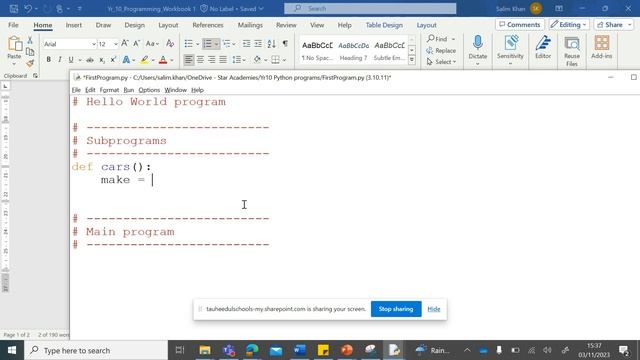This screenshot has height=360, width=640.
Task: Open Options menu in IDLE
Action: point(149,90)
